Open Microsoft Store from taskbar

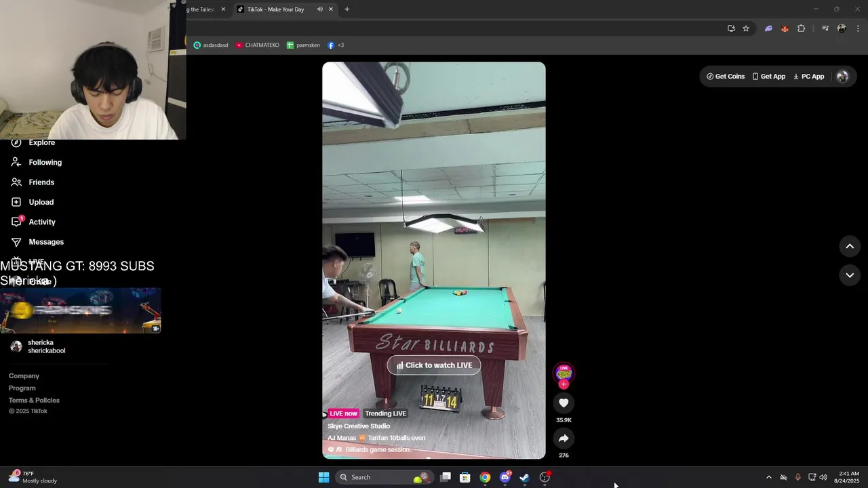(465, 477)
